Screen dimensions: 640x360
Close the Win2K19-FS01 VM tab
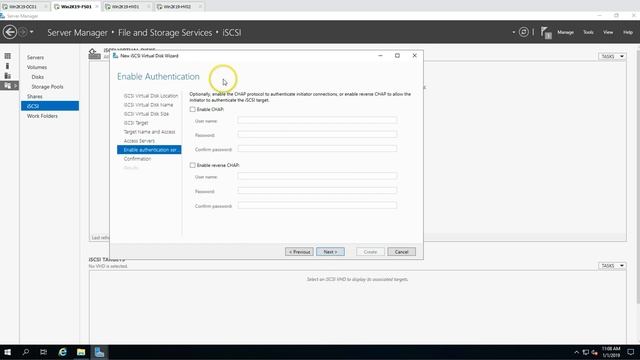[97, 7]
